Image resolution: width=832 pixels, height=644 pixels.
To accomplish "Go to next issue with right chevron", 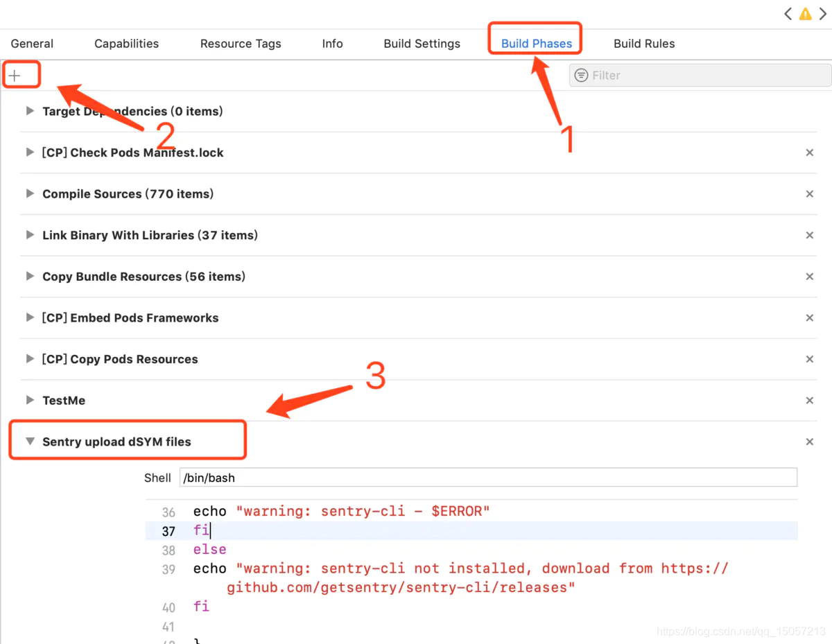I will pos(822,13).
